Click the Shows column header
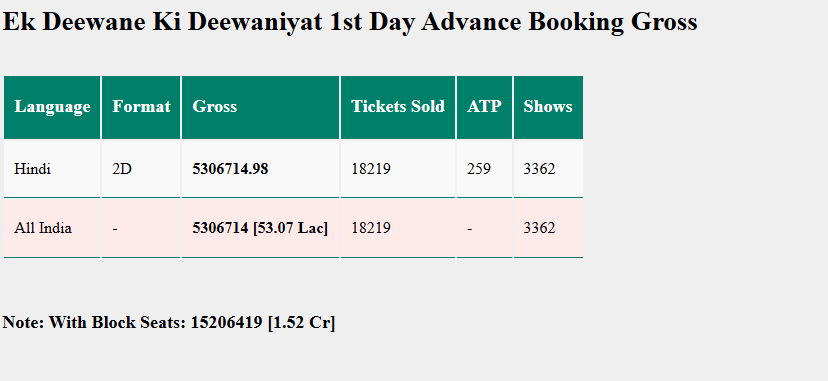The height and width of the screenshot is (381, 828). pos(548,107)
